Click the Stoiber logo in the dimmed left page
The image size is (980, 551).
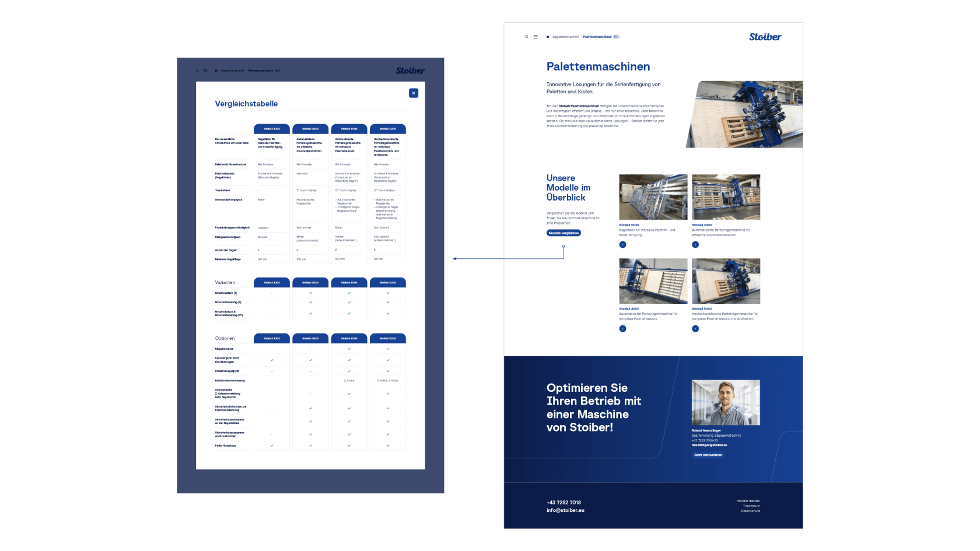pos(410,71)
